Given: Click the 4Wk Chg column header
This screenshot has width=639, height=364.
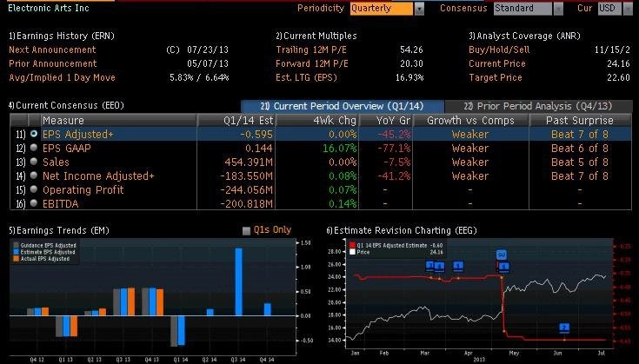Looking at the screenshot, I should tap(317, 121).
